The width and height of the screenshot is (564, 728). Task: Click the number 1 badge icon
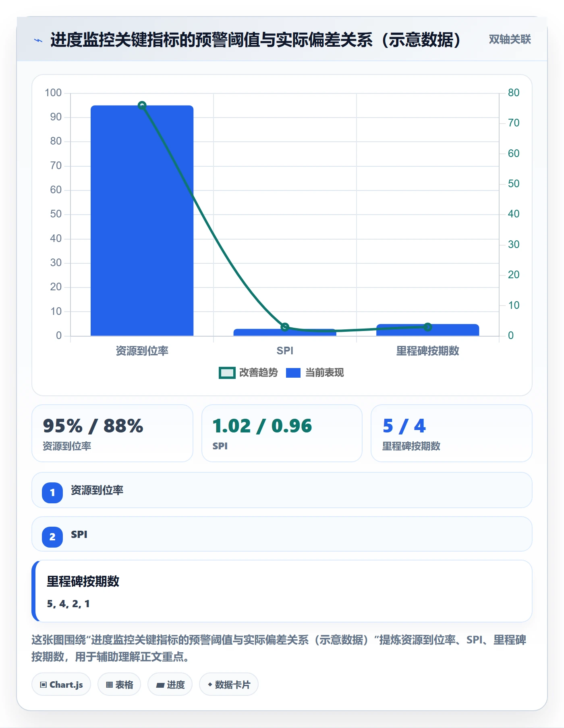[52, 492]
